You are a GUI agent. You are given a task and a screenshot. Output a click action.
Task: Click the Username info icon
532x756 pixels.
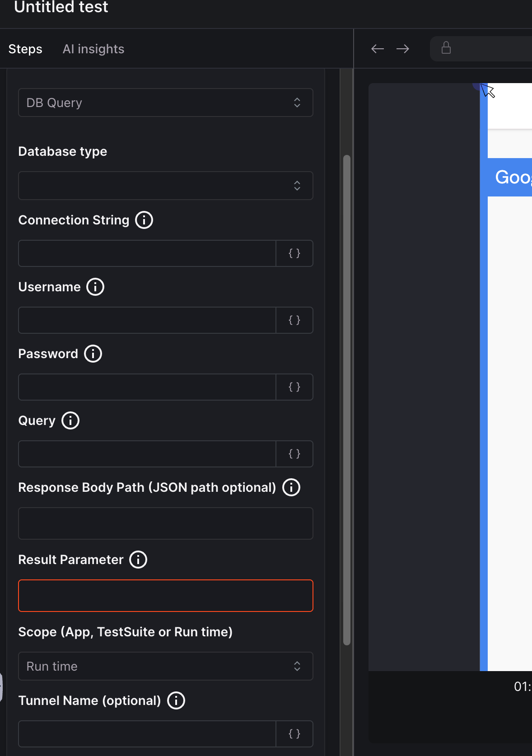[x=95, y=287]
